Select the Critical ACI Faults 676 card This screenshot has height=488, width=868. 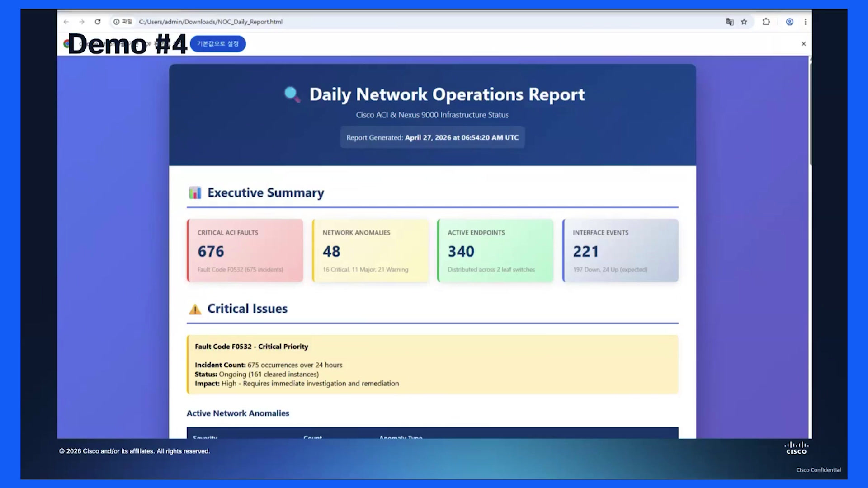tap(245, 250)
